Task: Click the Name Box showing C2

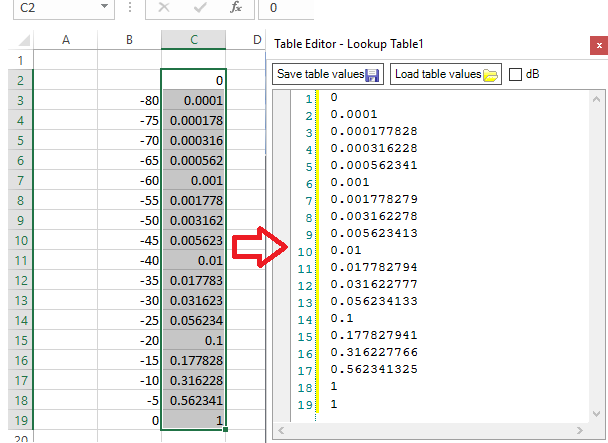Action: point(64,8)
